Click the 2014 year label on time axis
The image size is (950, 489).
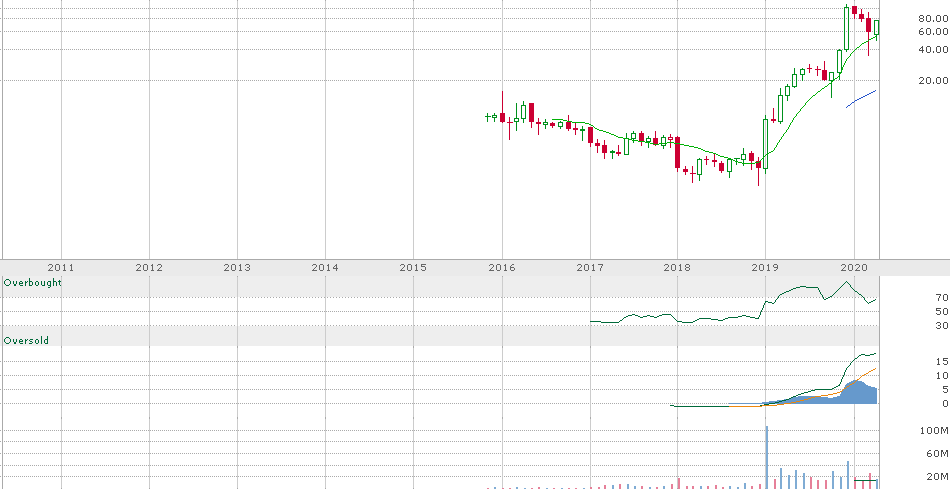point(325,267)
